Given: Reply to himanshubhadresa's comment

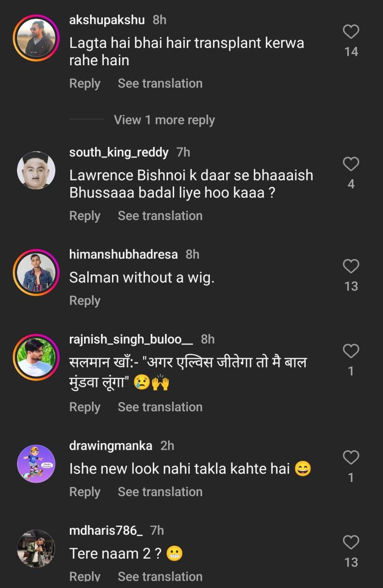Looking at the screenshot, I should click(x=84, y=300).
